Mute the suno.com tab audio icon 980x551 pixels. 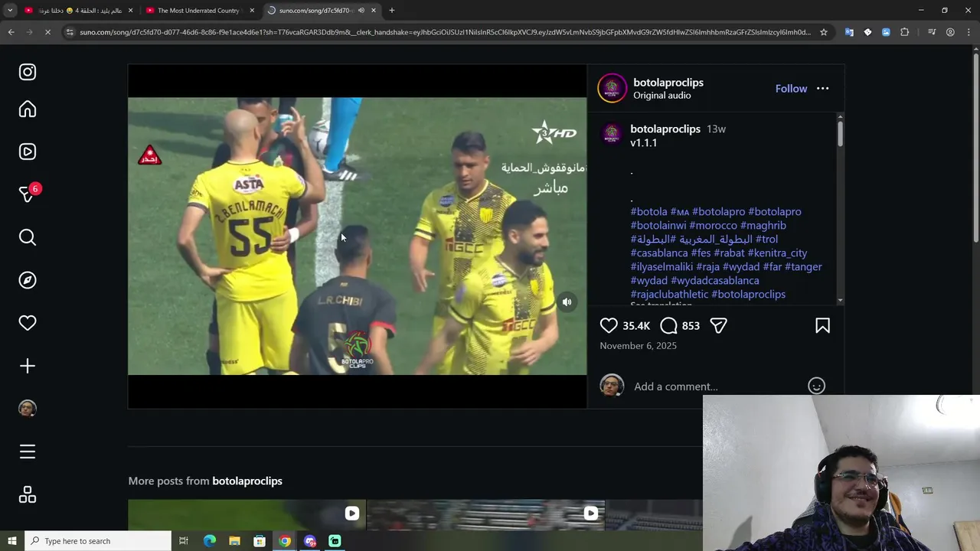(x=361, y=11)
